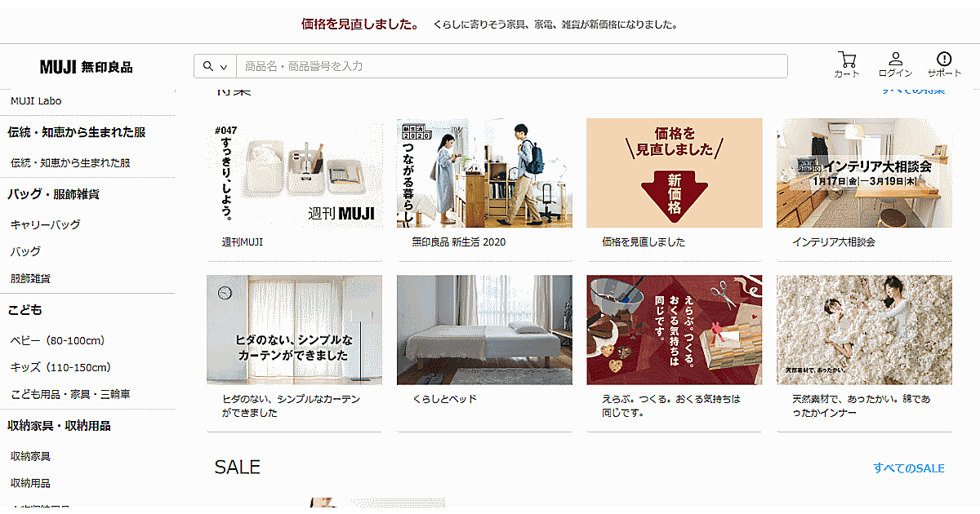Select キッズ（110-150cm）category

(x=60, y=367)
